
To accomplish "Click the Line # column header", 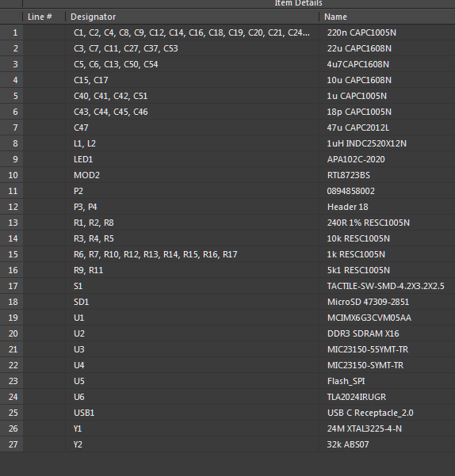I will [44, 17].
